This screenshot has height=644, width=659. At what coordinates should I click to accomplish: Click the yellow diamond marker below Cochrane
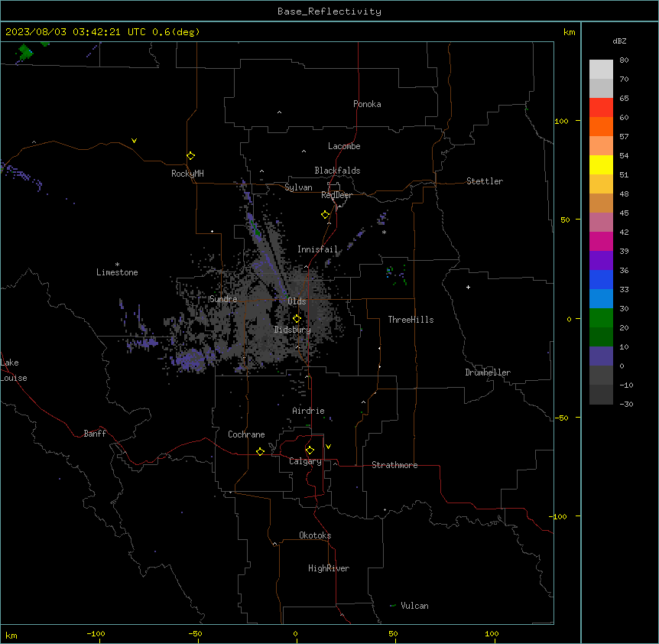pyautogui.click(x=260, y=451)
